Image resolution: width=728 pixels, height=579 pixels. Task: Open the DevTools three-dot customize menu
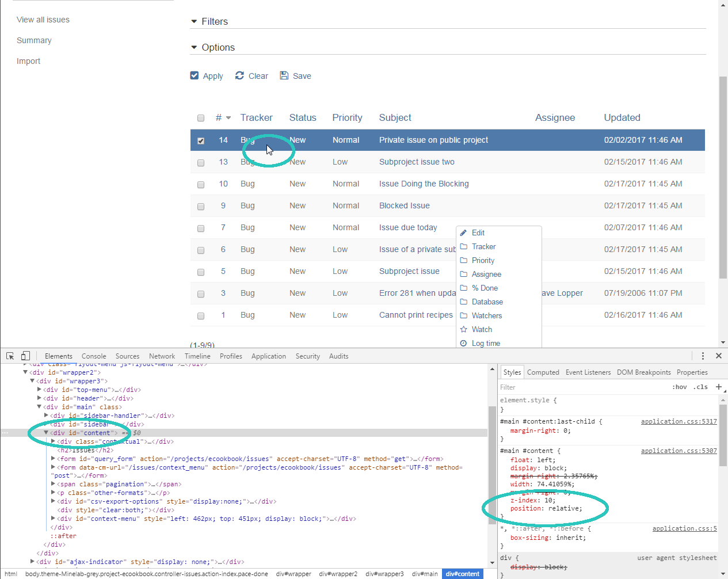(x=703, y=356)
